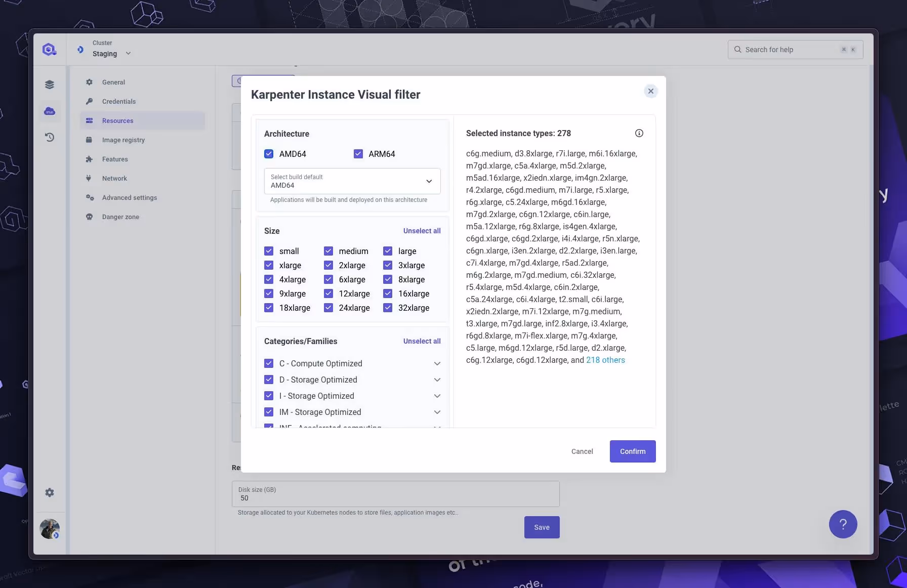
Task: Cancel the Karpenter filter dialog
Action: click(582, 451)
